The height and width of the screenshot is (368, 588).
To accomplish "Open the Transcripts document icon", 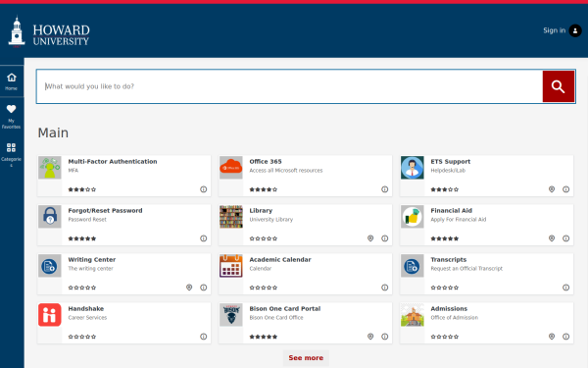I will (413, 266).
